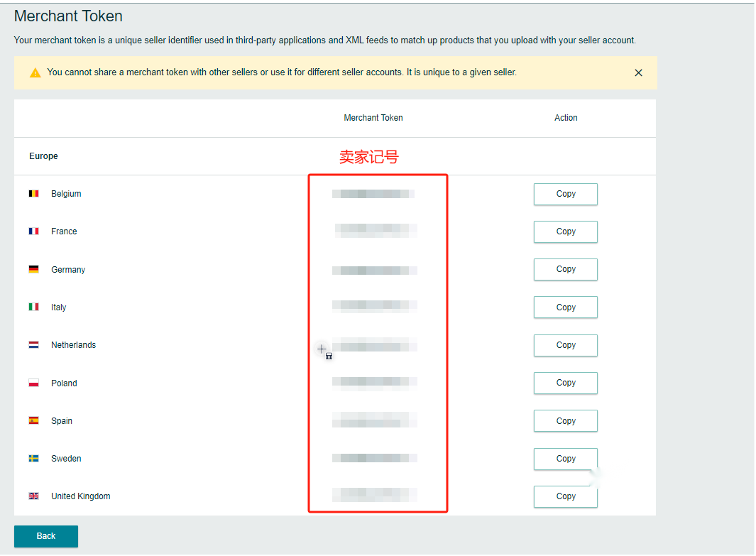Select the Germany country label
This screenshot has height=556, width=756.
[68, 270]
